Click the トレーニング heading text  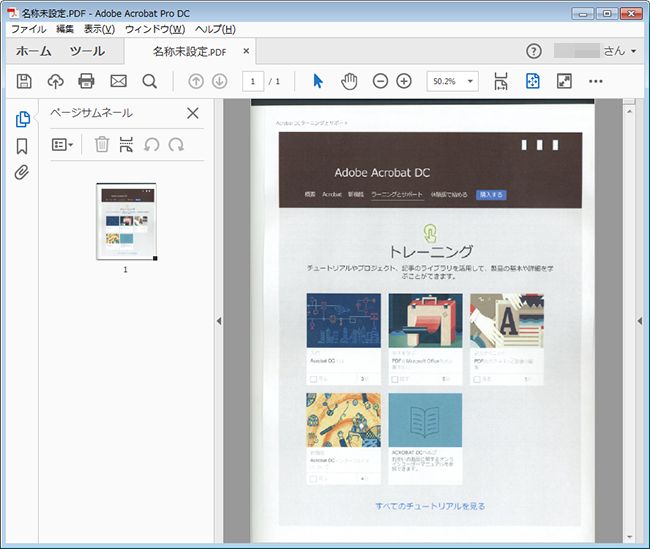431,251
